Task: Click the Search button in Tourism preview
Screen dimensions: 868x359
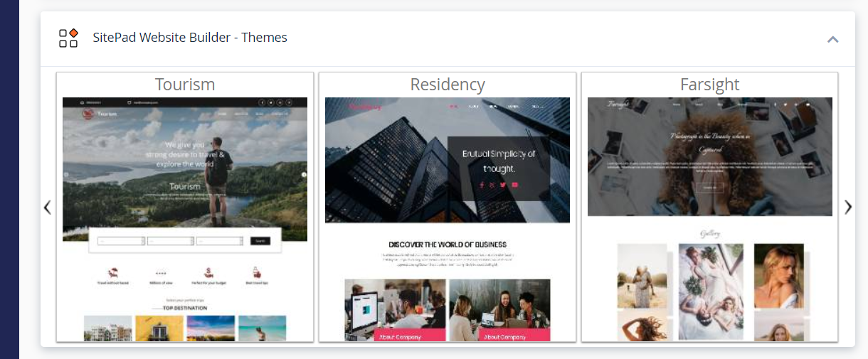Action: coord(260,241)
